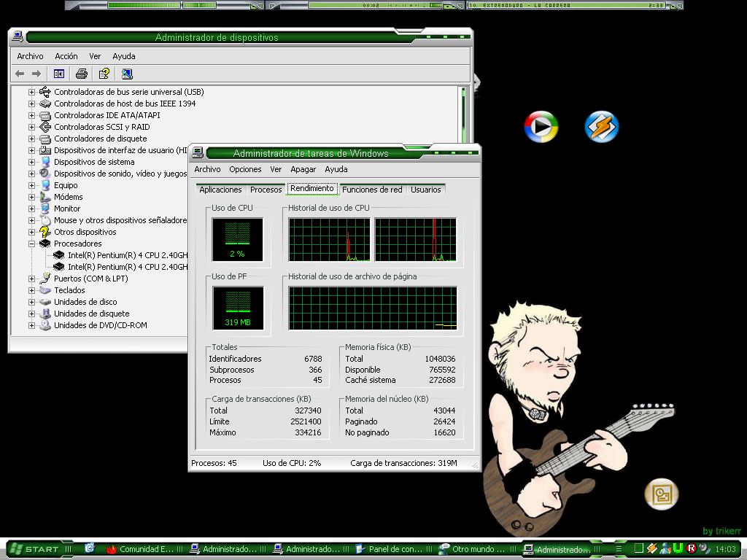This screenshot has width=747, height=560.
Task: Click Device Manager vertical scrollbar
Action: click(x=463, y=114)
